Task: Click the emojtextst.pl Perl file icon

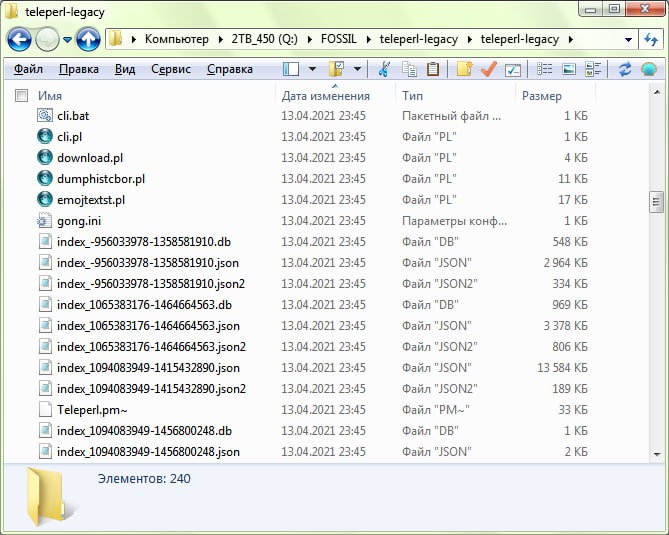Action: point(45,200)
